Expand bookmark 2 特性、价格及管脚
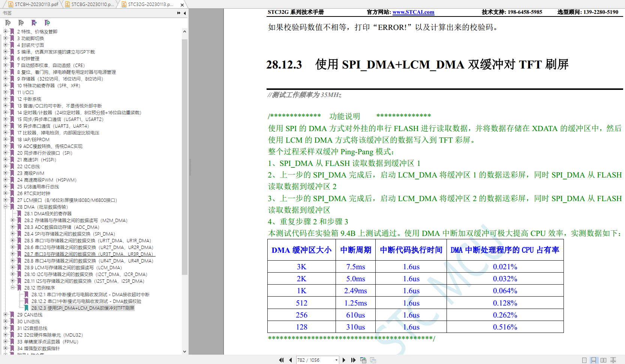Viewport: 625px width, 364px height. 6,31
